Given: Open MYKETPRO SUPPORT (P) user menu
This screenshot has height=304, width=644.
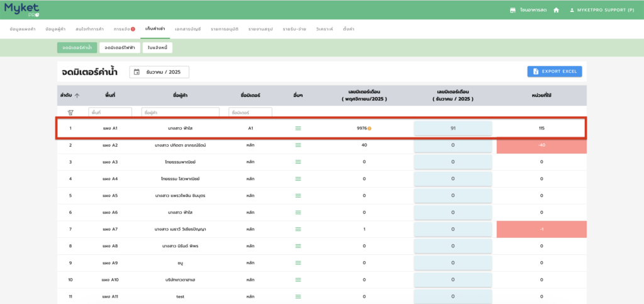Looking at the screenshot, I should tap(602, 10).
